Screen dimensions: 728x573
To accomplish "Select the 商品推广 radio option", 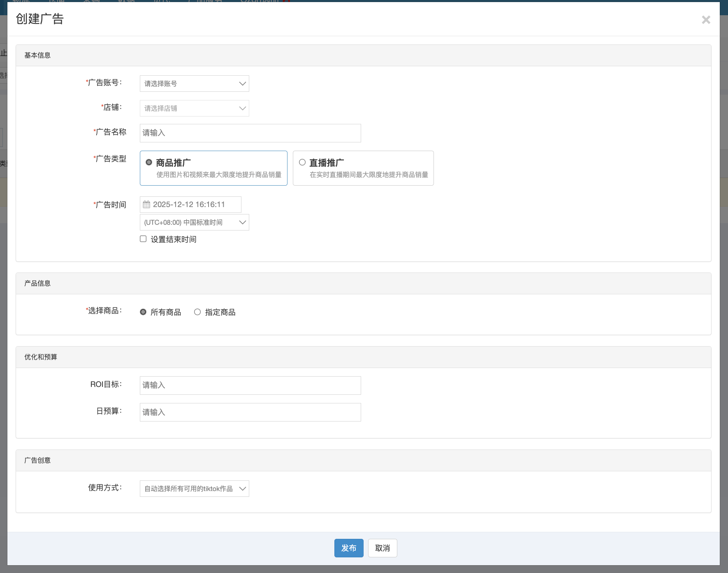I will (149, 163).
